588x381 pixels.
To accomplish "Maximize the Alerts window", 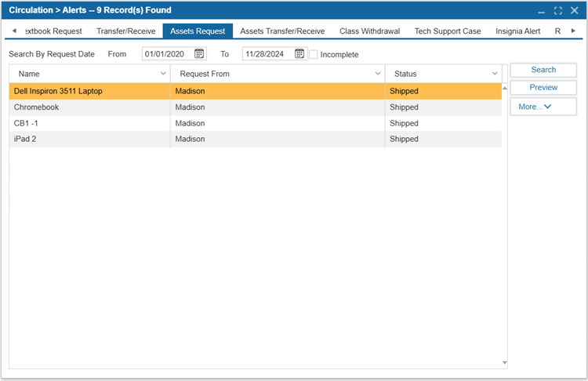I will [x=558, y=11].
